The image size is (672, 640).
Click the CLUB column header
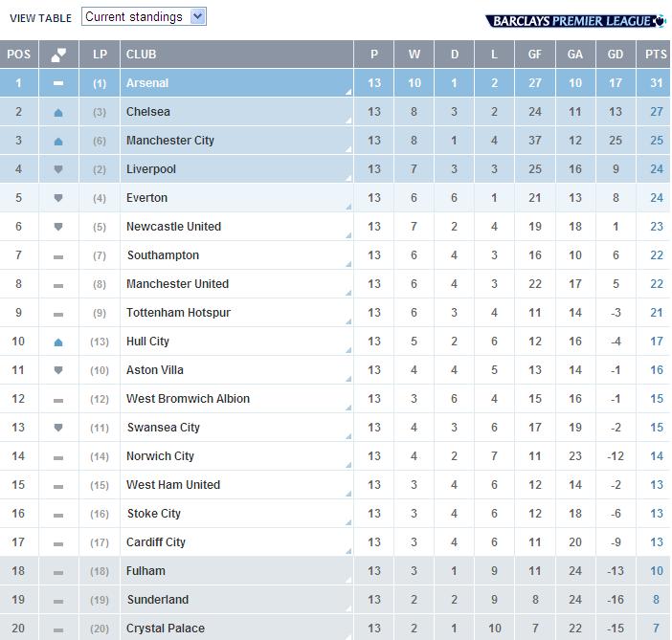(x=142, y=55)
